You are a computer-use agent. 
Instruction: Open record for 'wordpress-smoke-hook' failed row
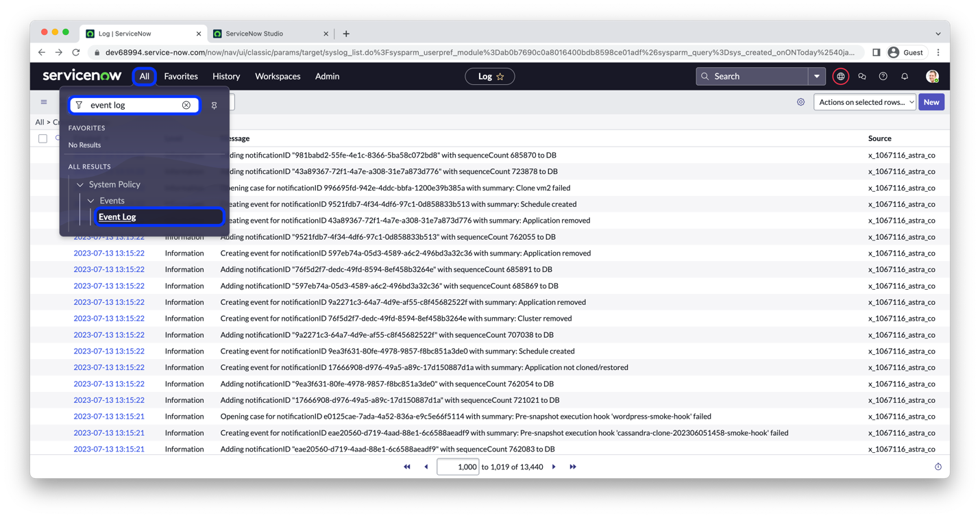pos(109,417)
